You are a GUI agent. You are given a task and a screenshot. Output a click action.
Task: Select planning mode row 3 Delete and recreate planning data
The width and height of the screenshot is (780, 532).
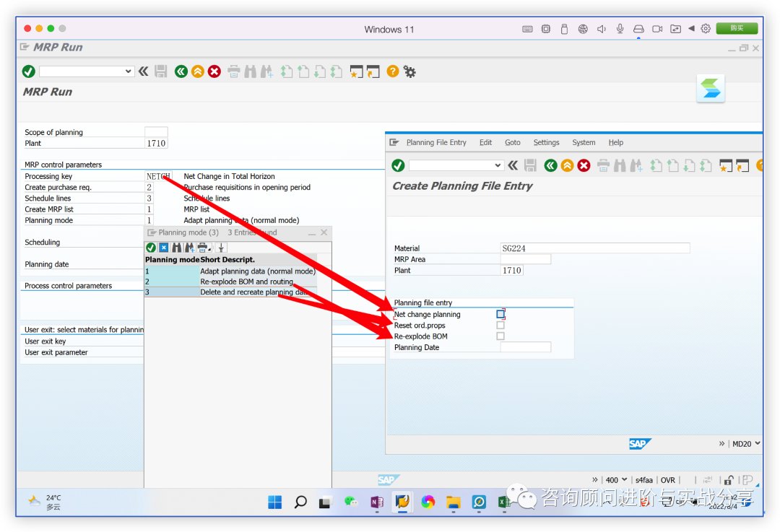230,292
